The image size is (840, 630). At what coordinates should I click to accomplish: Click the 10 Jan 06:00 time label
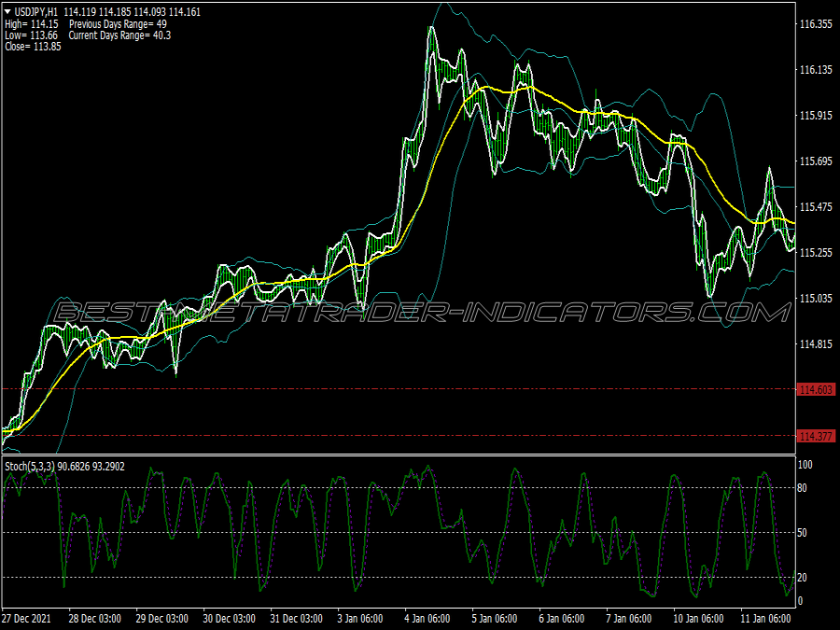click(x=698, y=619)
